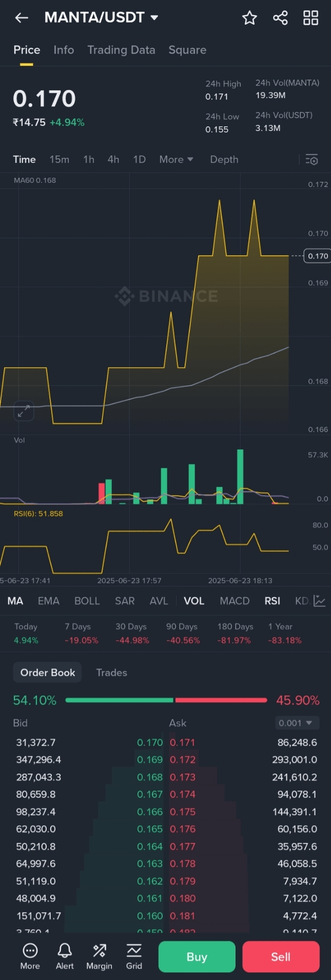Open Grid trading icon
The image size is (331, 980).
134,956
